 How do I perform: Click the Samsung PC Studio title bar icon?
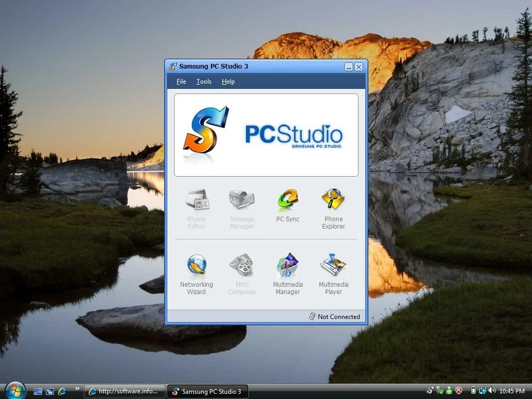pos(172,66)
